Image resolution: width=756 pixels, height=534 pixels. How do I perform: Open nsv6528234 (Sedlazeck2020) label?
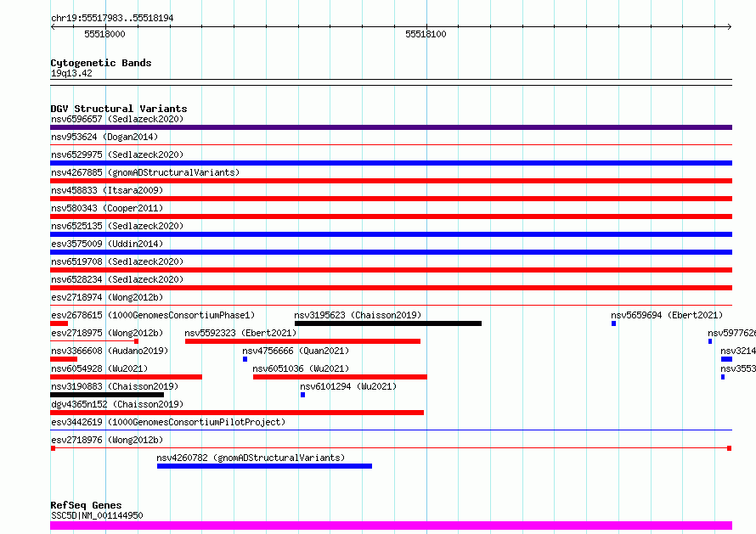click(117, 279)
